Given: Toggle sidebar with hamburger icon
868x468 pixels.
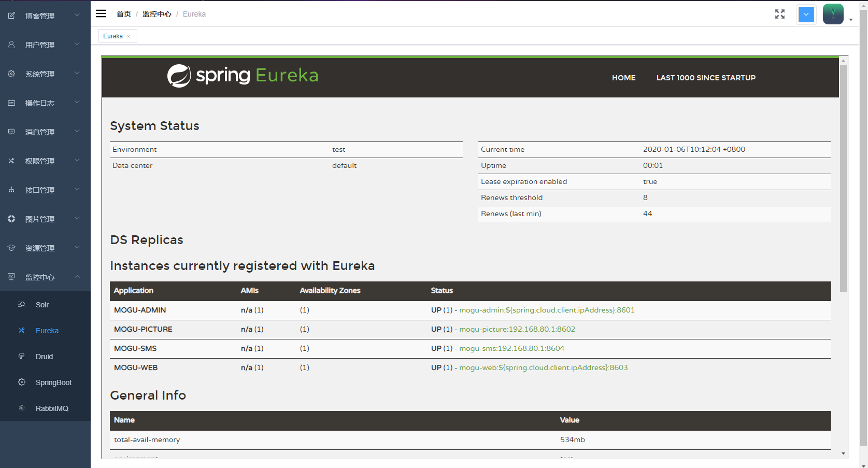Looking at the screenshot, I should 101,14.
